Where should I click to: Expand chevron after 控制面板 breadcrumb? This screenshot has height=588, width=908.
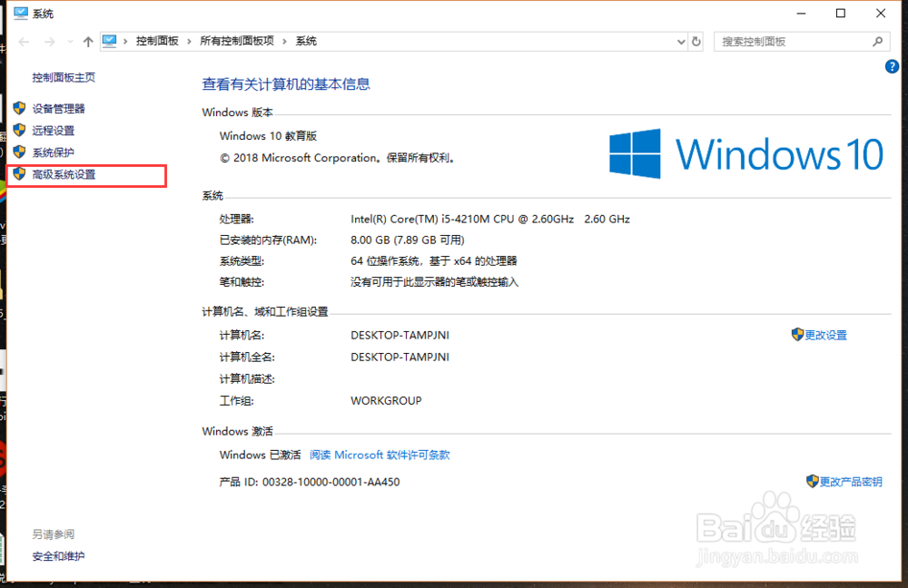pyautogui.click(x=189, y=41)
